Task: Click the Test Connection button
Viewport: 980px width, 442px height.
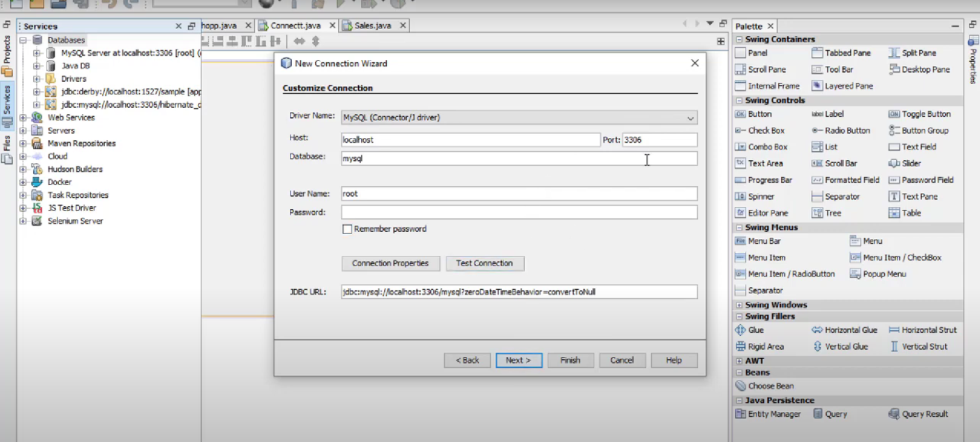Action: (x=485, y=263)
